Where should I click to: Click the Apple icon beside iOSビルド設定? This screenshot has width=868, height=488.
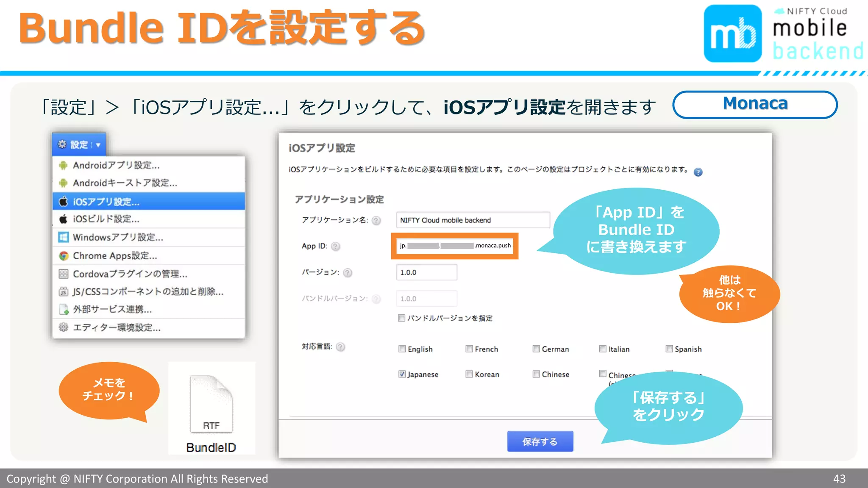click(x=63, y=219)
